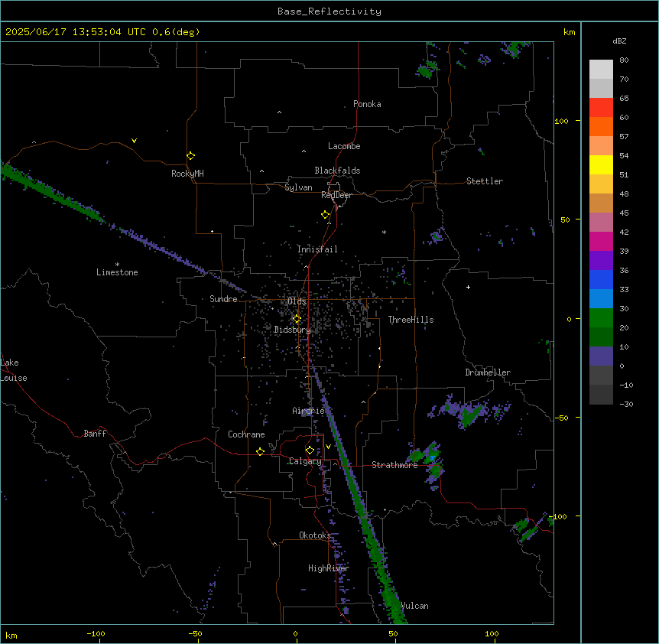This screenshot has height=644, width=659.
Task: Click the RockyMH label
Action: pos(187,173)
